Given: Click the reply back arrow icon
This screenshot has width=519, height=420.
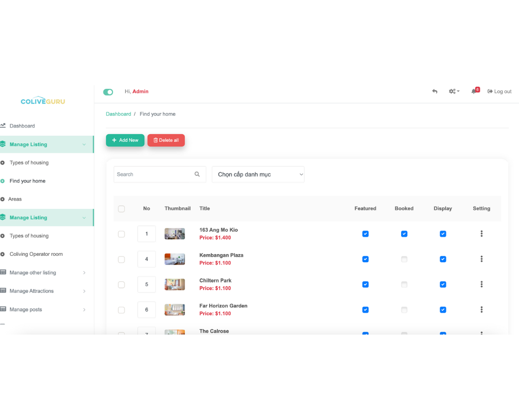Looking at the screenshot, I should (435, 91).
